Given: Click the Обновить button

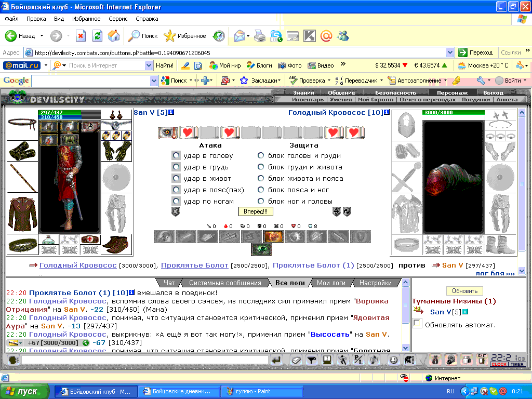Looking at the screenshot, I should point(464,291).
